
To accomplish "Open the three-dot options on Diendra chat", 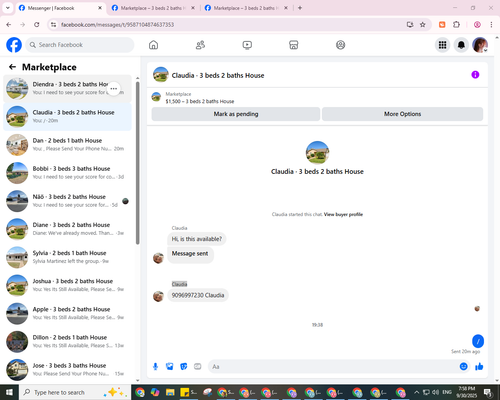I will point(114,89).
